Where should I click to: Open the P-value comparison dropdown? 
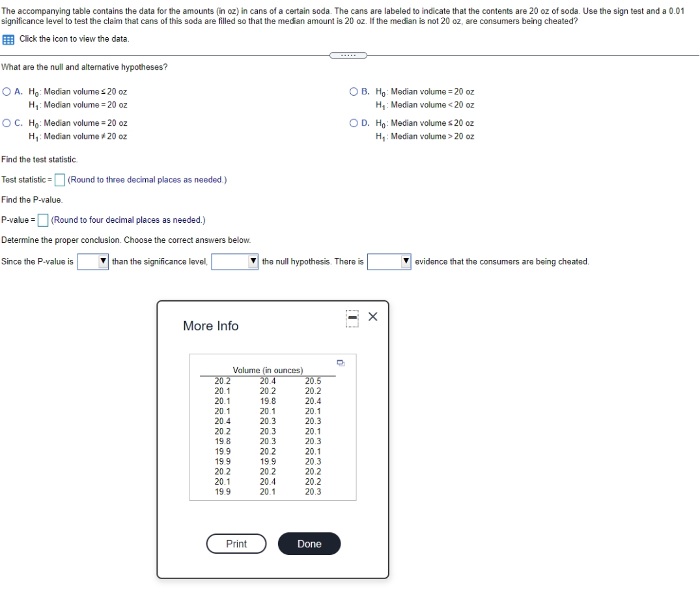click(93, 262)
